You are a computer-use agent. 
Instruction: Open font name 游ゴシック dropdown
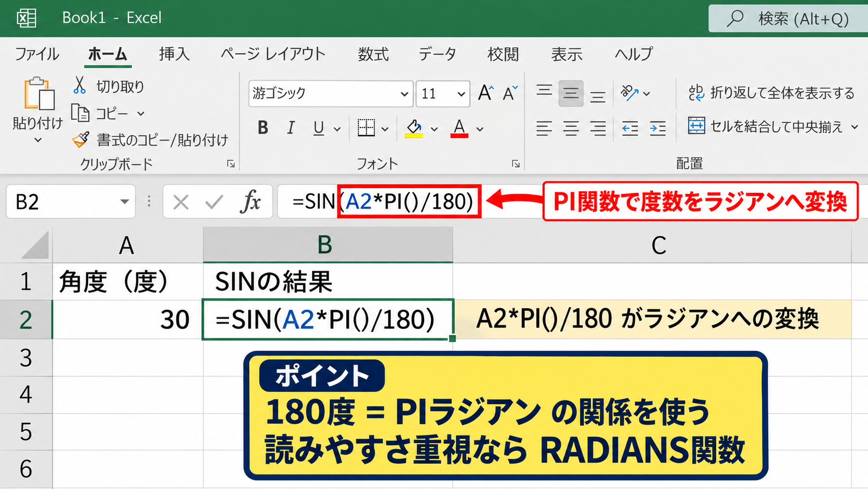pos(404,94)
